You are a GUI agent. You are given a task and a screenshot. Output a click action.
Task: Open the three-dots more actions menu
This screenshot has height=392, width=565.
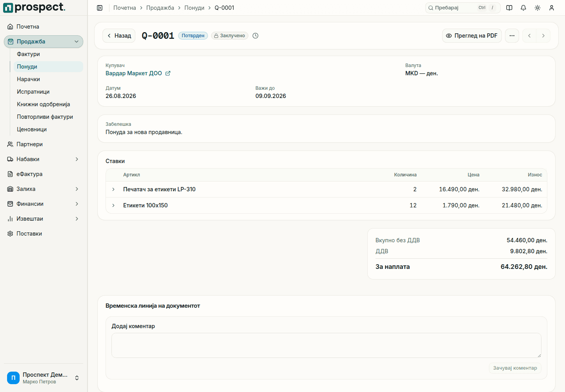(512, 36)
